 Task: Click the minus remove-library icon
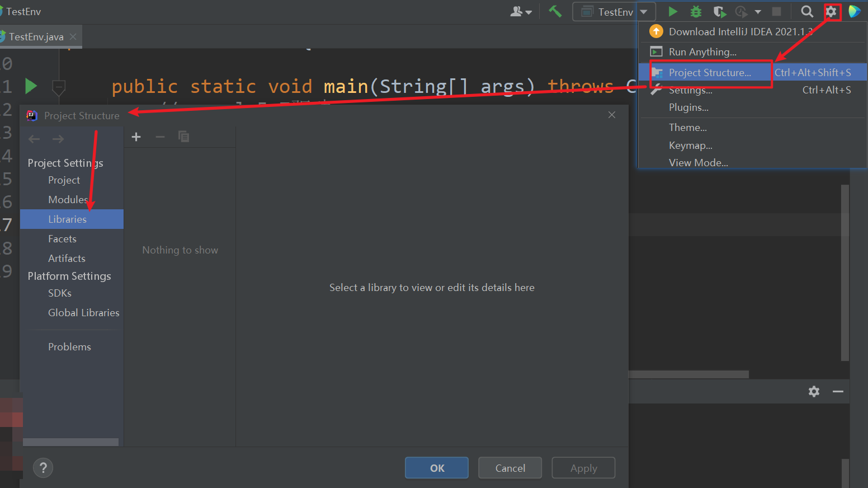(x=160, y=137)
